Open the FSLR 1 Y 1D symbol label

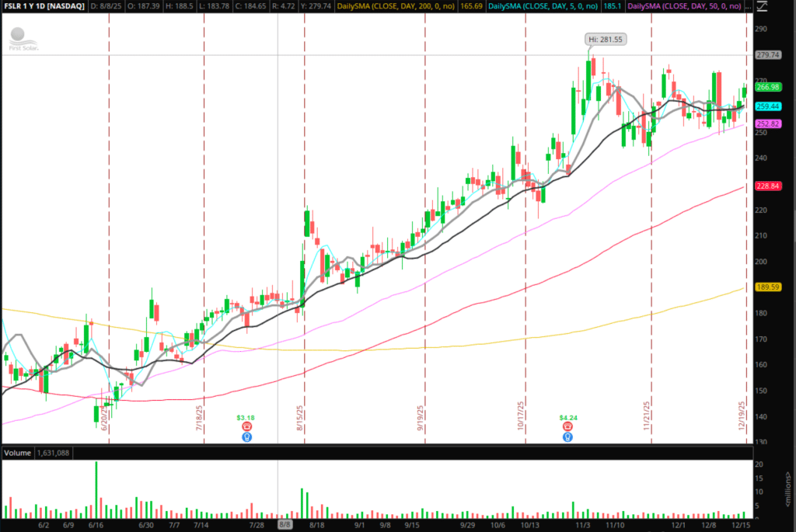pos(42,6)
